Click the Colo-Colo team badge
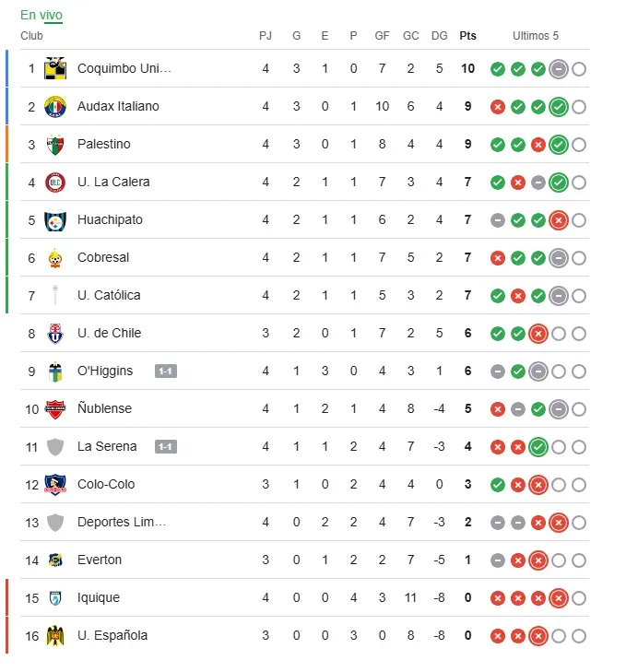Screen dimensions: 626x672 click(x=55, y=484)
